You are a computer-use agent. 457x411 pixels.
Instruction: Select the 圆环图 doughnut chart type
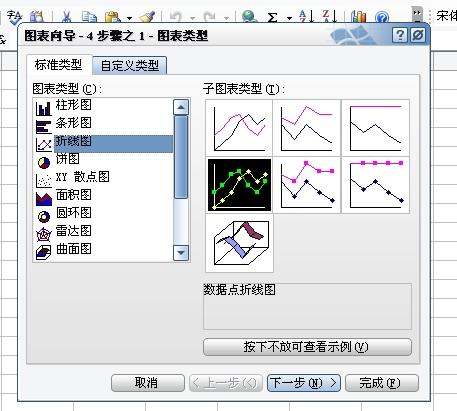(103, 214)
